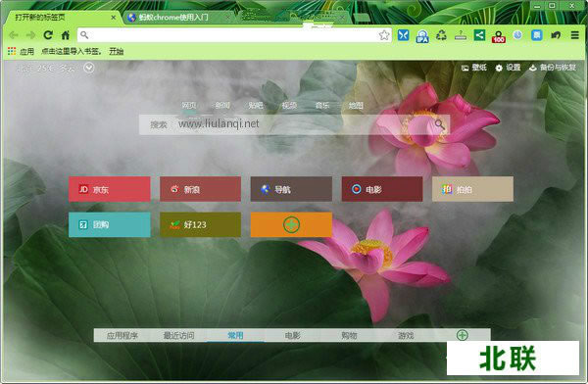The height and width of the screenshot is (384, 588).
Task: Focus the page 搜索 search box
Action: coord(294,124)
